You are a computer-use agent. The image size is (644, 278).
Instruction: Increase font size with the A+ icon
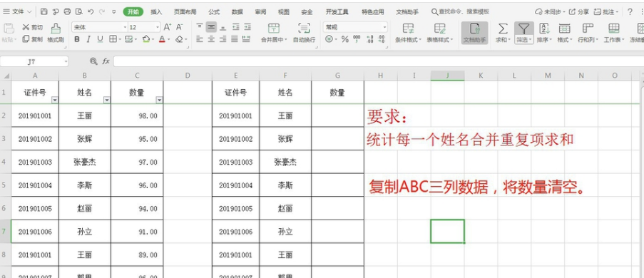pos(167,27)
